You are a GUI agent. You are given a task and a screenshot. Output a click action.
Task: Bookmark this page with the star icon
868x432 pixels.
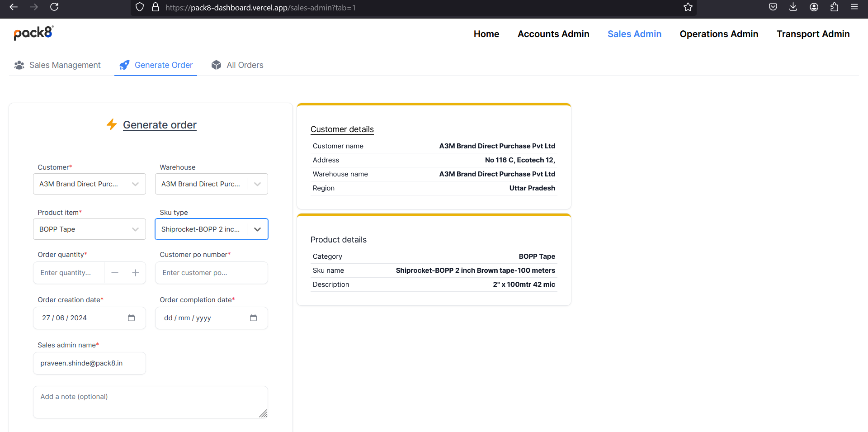click(x=688, y=7)
